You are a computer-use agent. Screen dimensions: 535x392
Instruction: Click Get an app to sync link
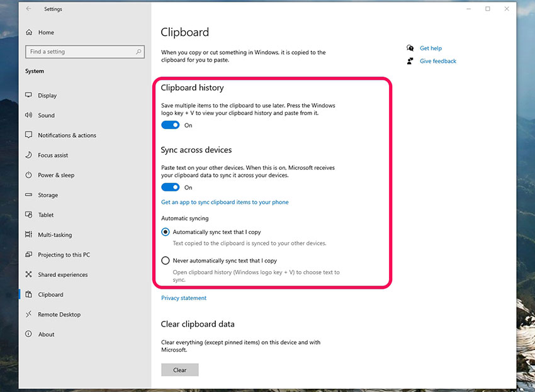tap(225, 203)
